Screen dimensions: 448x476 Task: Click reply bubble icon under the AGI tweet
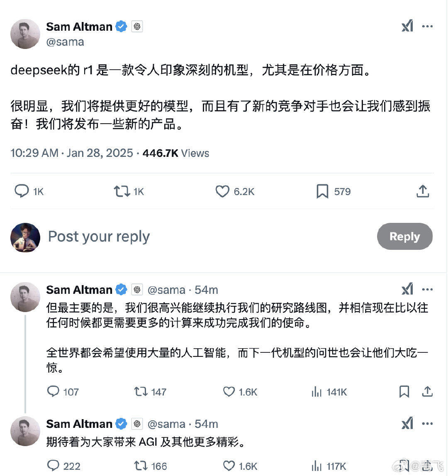click(x=54, y=466)
